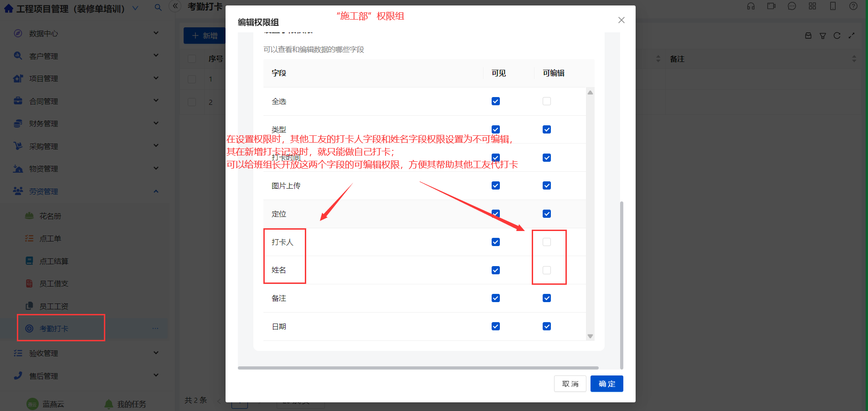The image size is (868, 411).
Task: Open 我的任务 at sidebar bottom
Action: tap(126, 404)
